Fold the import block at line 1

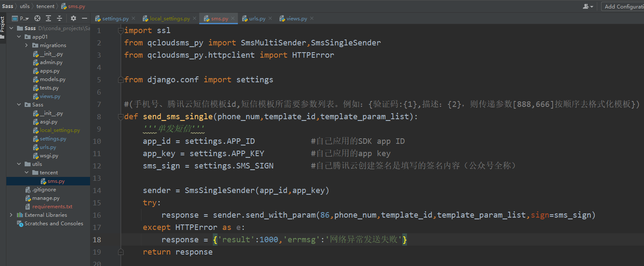[x=121, y=31]
